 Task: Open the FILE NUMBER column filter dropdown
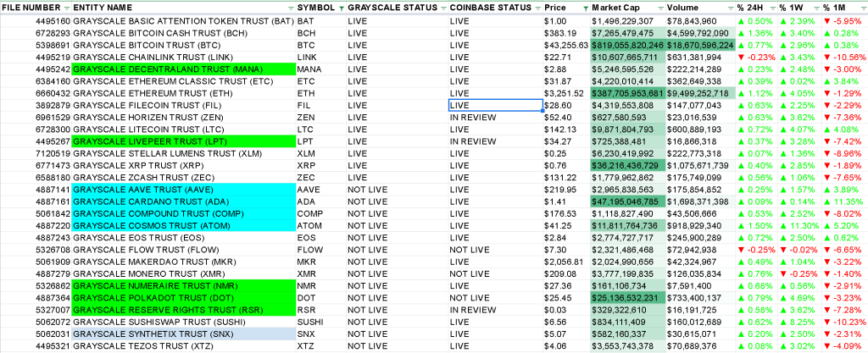(x=67, y=8)
